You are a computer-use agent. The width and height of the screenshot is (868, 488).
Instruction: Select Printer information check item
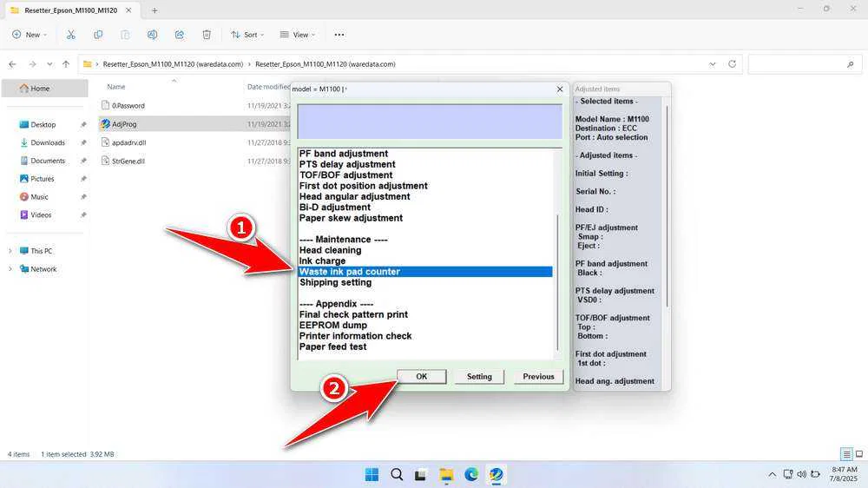355,336
